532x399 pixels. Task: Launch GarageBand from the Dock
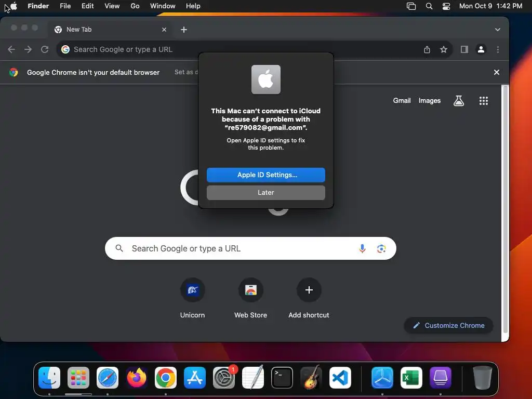[311, 378]
